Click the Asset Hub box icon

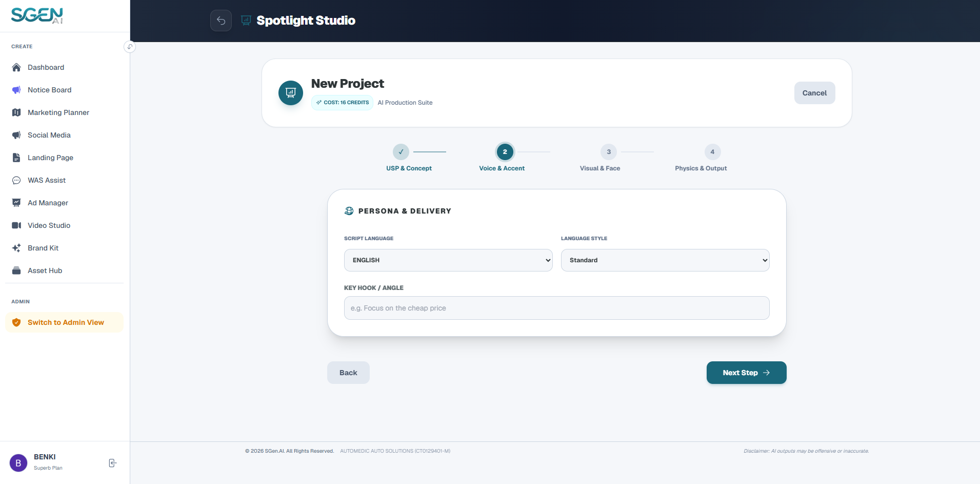tap(16, 270)
